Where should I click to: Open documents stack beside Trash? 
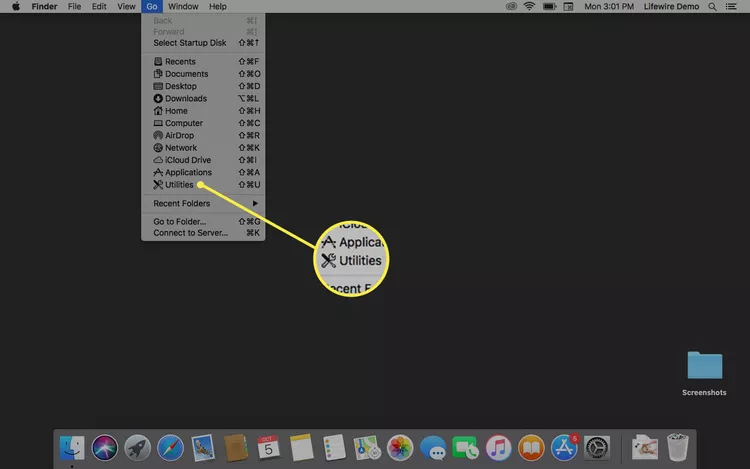(644, 448)
